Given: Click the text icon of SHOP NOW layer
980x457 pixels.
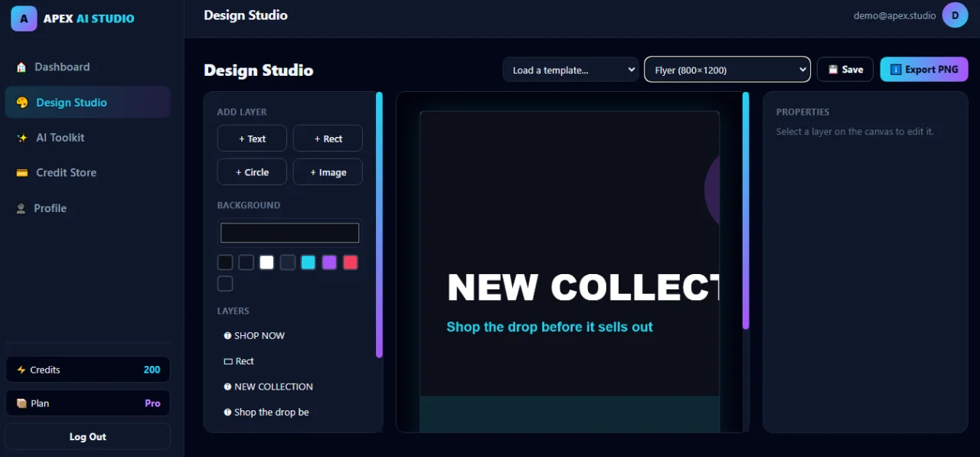Looking at the screenshot, I should pyautogui.click(x=227, y=336).
